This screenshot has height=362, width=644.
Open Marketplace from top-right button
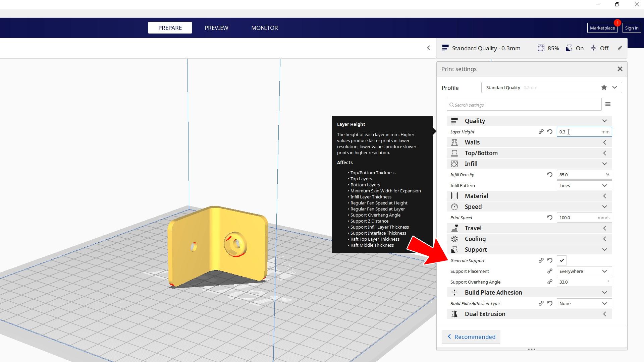602,27
